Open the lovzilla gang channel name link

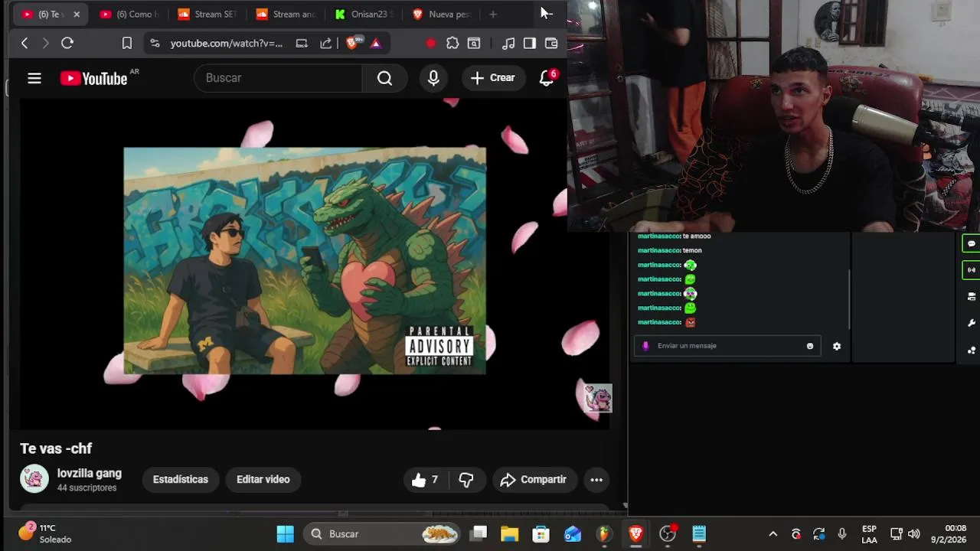[90, 474]
